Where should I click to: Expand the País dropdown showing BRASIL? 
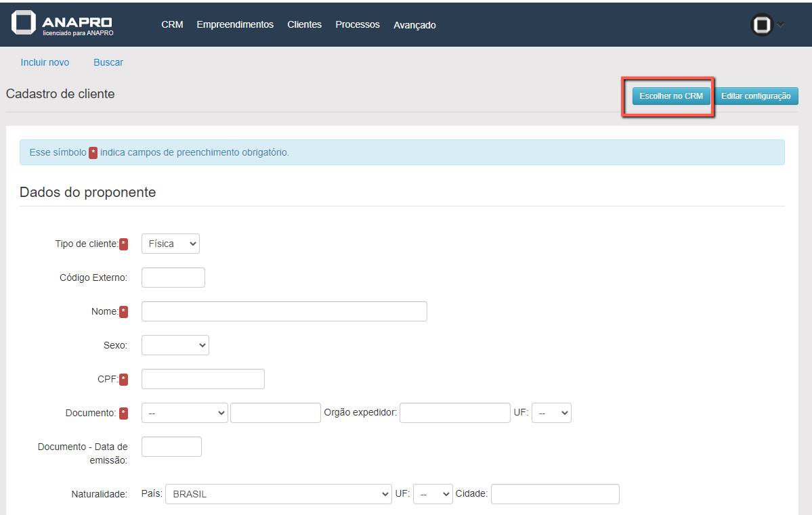click(x=278, y=494)
